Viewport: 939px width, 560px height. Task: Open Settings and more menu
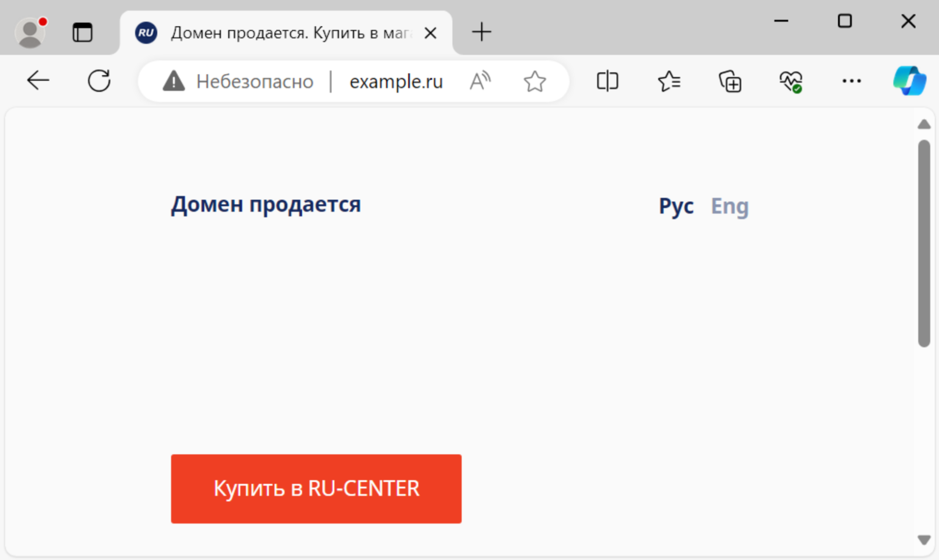coord(851,81)
